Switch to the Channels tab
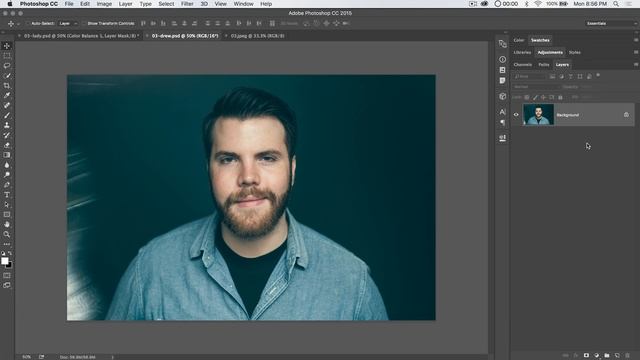 (x=523, y=64)
